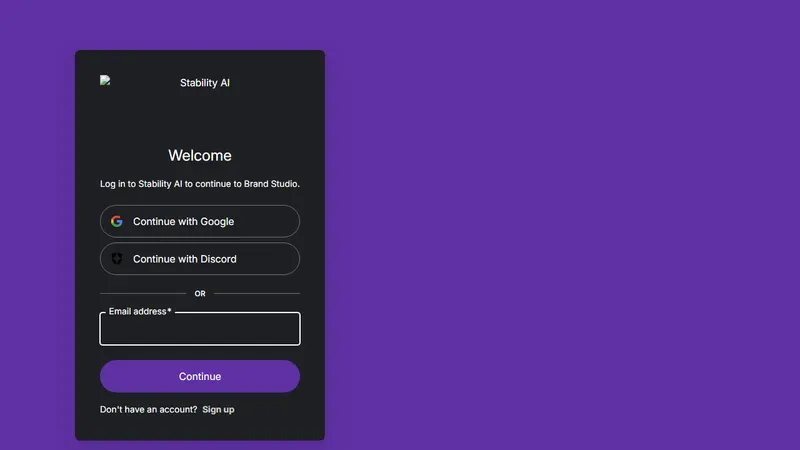This screenshot has height=450, width=800.
Task: Focus the Email address field
Action: pyautogui.click(x=200, y=329)
